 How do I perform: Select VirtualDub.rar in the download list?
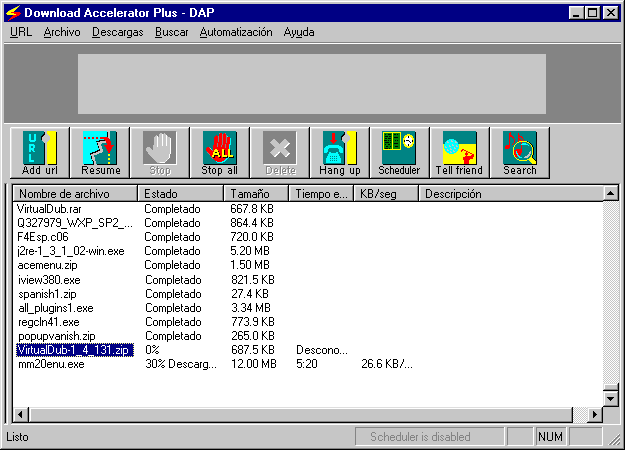[46, 209]
